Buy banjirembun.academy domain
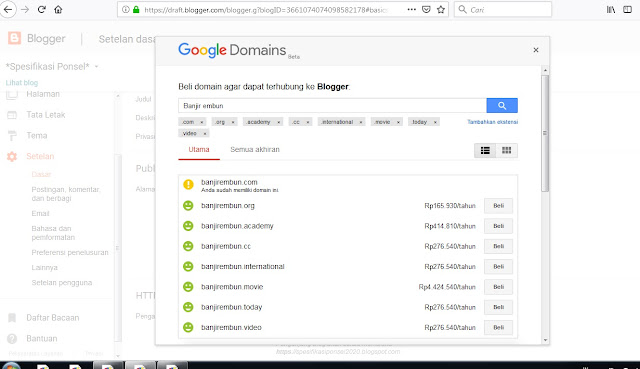 point(498,226)
